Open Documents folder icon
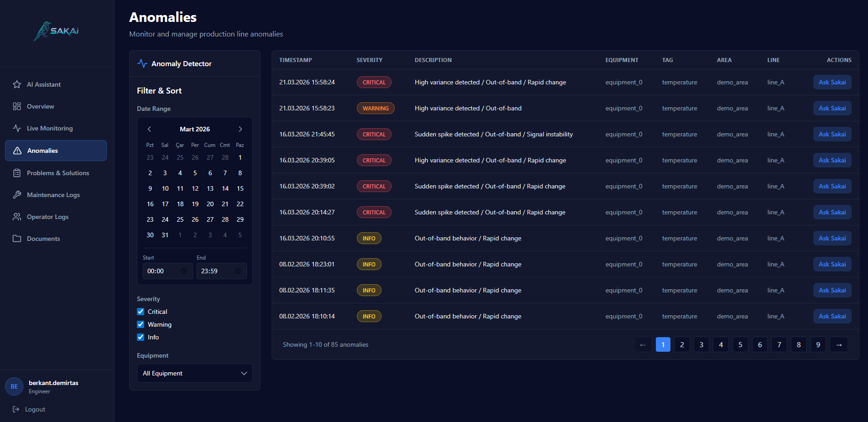The image size is (868, 422). (17, 239)
